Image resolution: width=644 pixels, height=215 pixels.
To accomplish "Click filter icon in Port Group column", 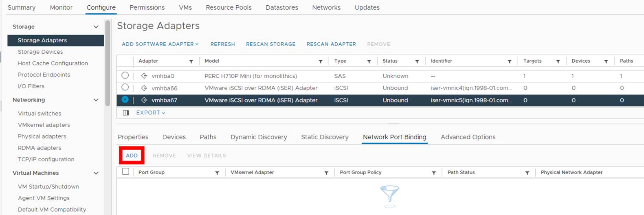I will (217, 173).
